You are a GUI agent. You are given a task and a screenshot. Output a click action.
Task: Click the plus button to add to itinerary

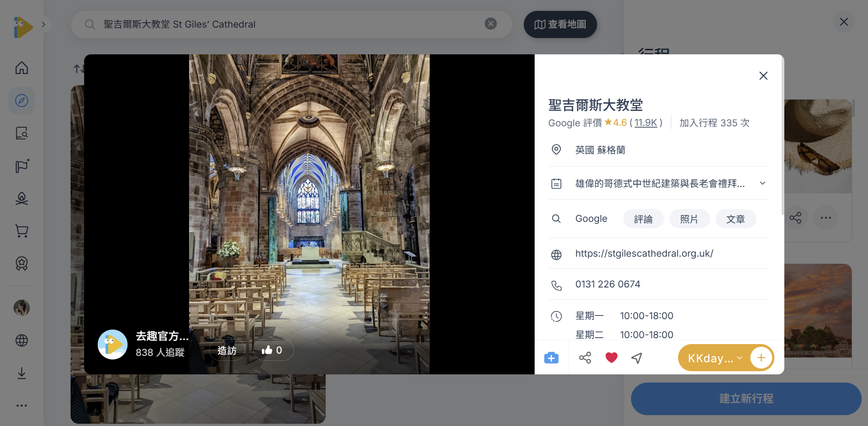[761, 358]
